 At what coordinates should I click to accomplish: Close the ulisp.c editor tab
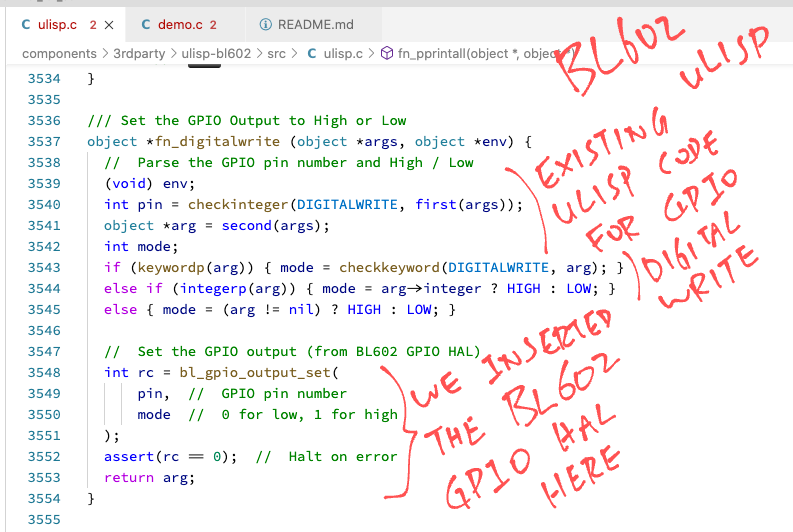pyautogui.click(x=108, y=24)
